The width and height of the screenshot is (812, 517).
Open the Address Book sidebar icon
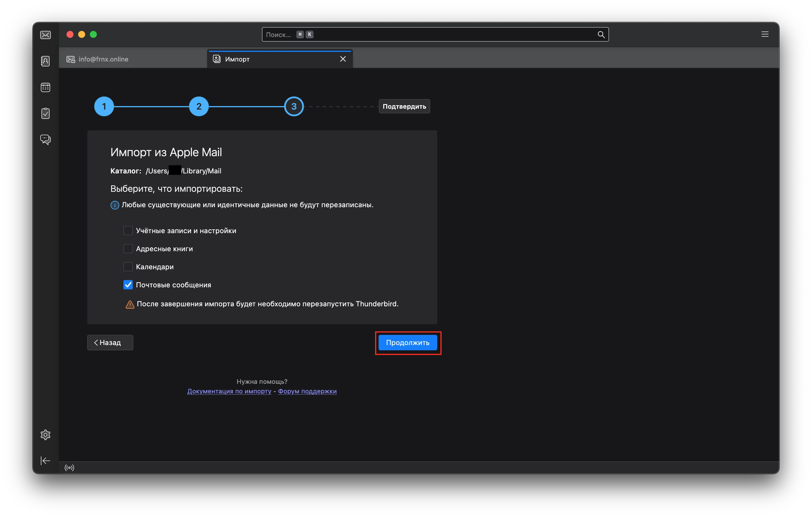coord(45,61)
